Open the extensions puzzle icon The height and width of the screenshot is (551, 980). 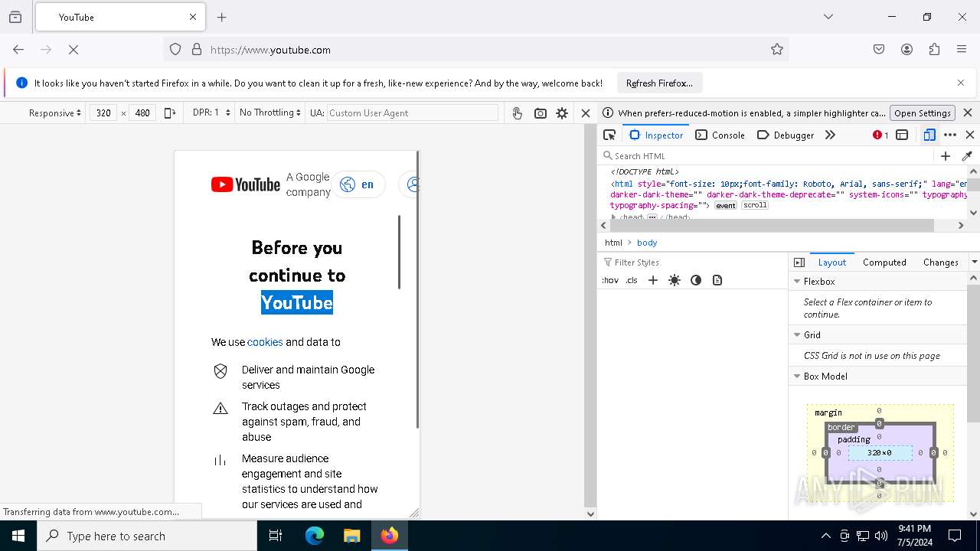pyautogui.click(x=934, y=50)
